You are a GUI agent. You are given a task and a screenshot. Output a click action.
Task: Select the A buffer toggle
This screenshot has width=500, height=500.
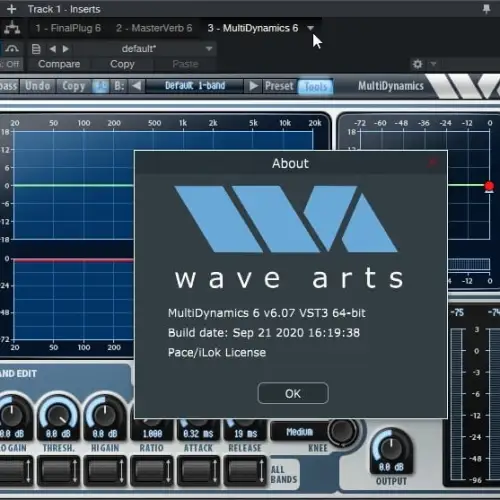(x=101, y=86)
